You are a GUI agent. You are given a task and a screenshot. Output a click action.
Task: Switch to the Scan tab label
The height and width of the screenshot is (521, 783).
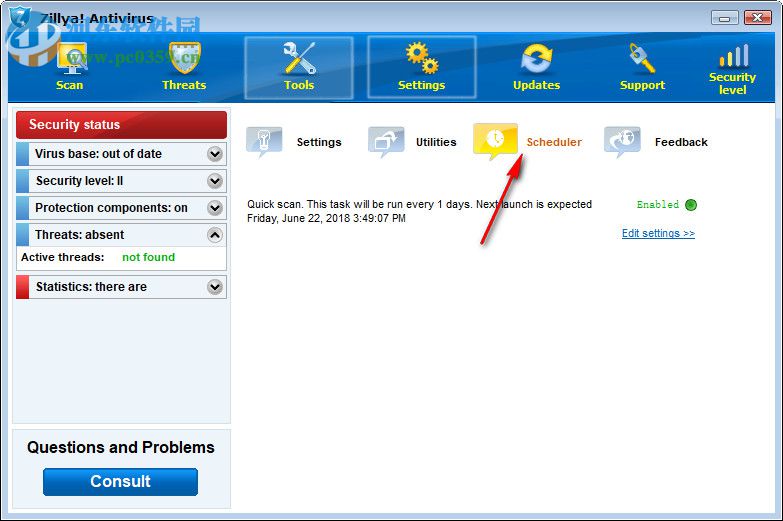pos(69,85)
